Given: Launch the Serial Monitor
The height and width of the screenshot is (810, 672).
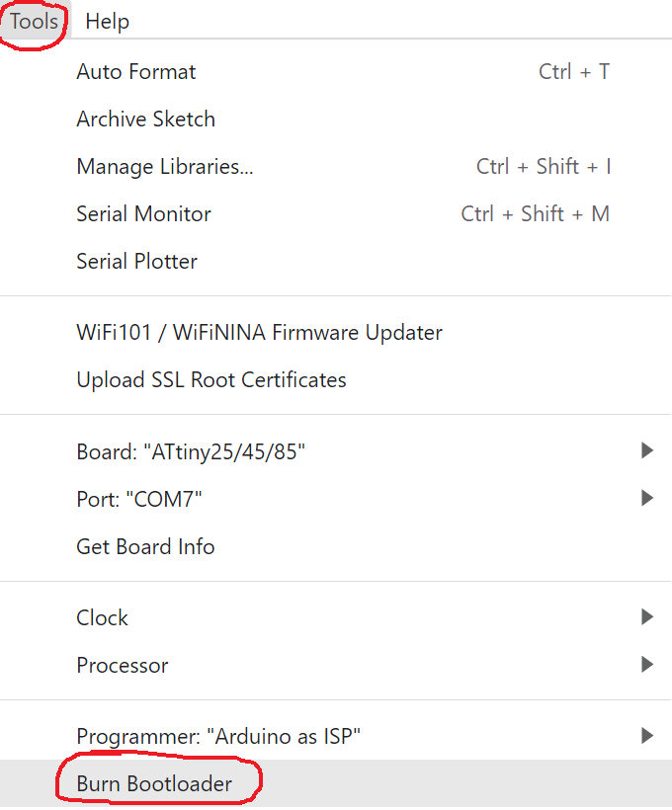Looking at the screenshot, I should point(143,214).
